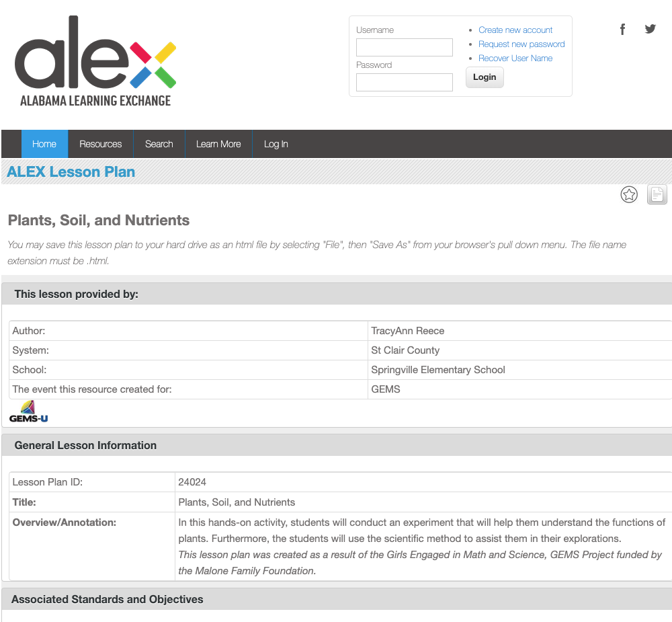
Task: Click the Username input field
Action: point(405,48)
